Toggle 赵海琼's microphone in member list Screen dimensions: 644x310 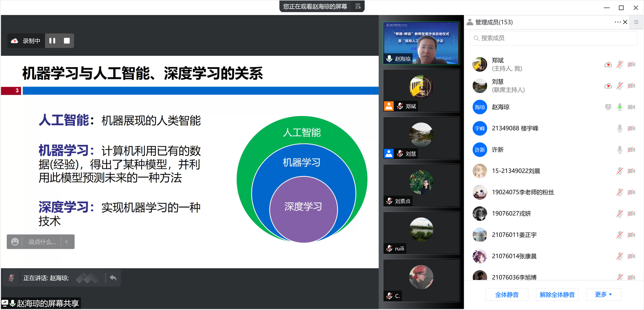pos(620,107)
